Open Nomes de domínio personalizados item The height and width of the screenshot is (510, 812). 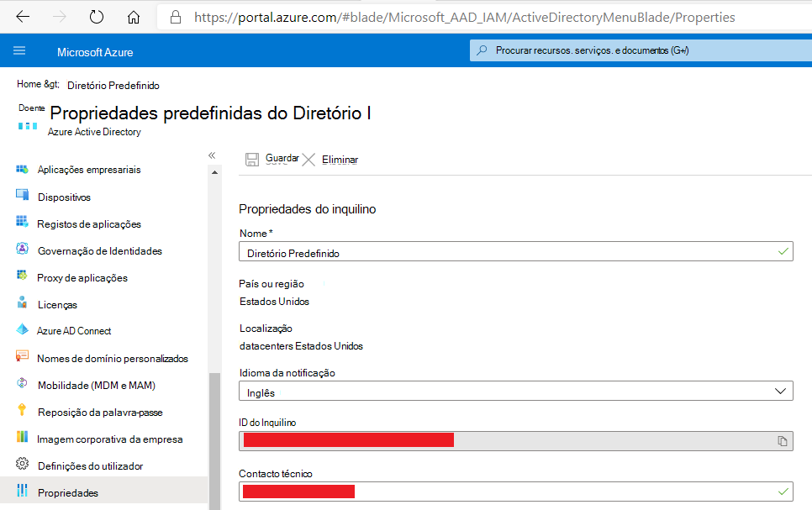[113, 359]
